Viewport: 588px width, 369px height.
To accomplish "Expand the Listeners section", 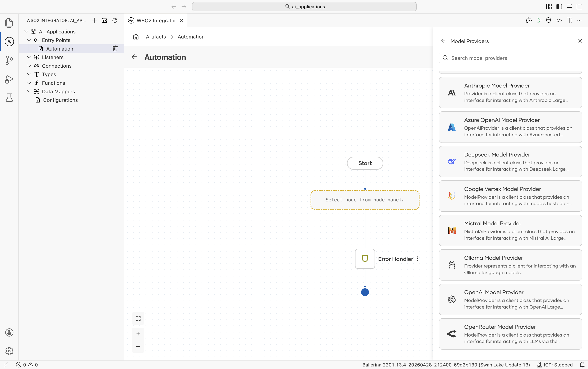I will (29, 57).
